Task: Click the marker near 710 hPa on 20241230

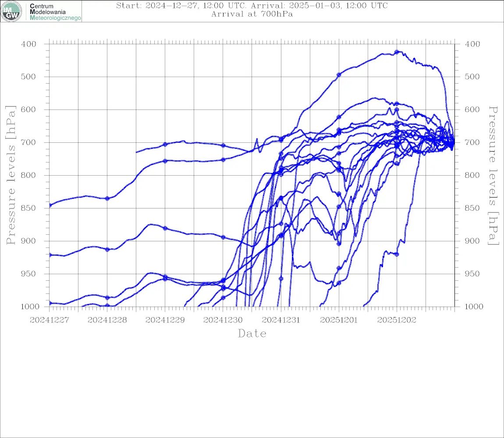Action: tap(223, 145)
